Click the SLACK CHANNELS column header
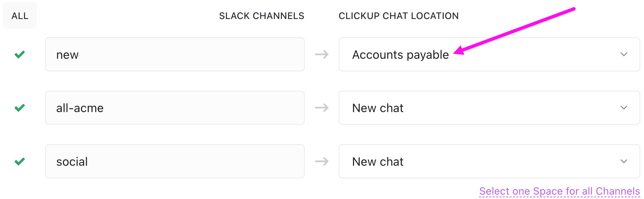This screenshot has width=644, height=199. [262, 15]
